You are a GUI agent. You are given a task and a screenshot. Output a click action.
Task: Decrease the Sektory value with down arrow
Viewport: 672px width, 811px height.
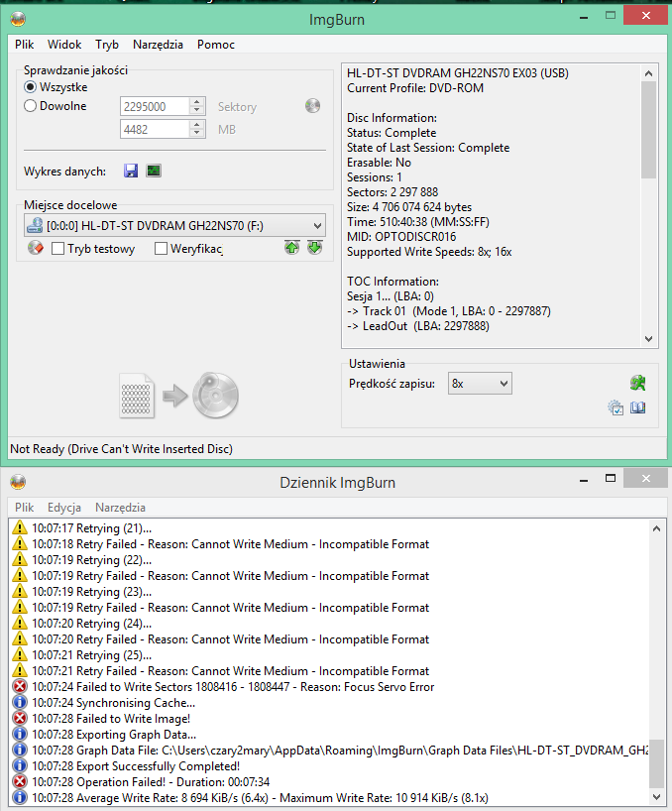point(196,110)
